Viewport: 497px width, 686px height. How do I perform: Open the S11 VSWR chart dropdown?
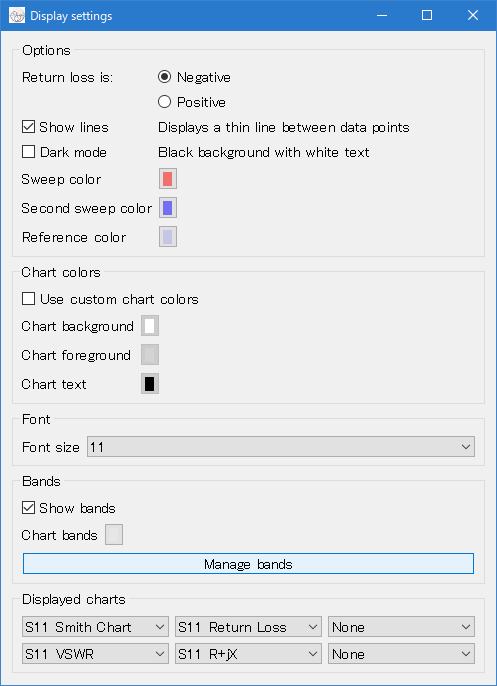click(x=95, y=654)
